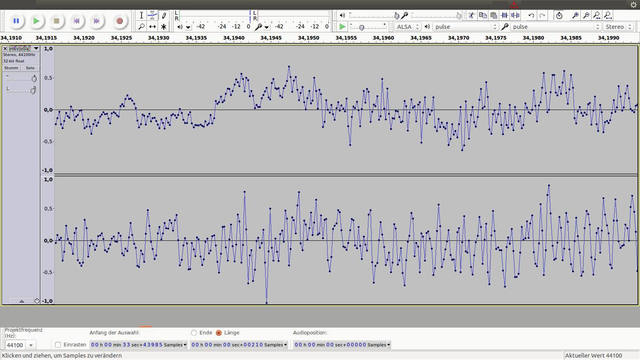Click the track gain slider knob
Image resolution: width=640 pixels, height=360 pixels.
pos(34,78)
